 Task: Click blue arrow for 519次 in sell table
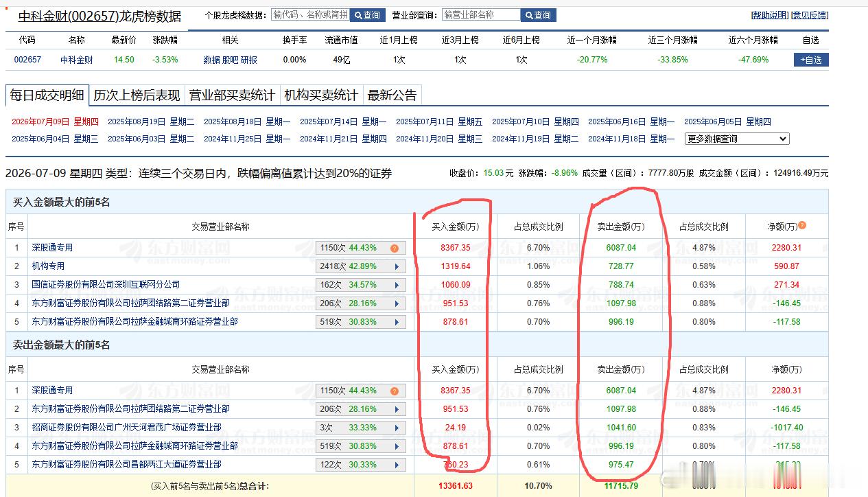pos(397,446)
